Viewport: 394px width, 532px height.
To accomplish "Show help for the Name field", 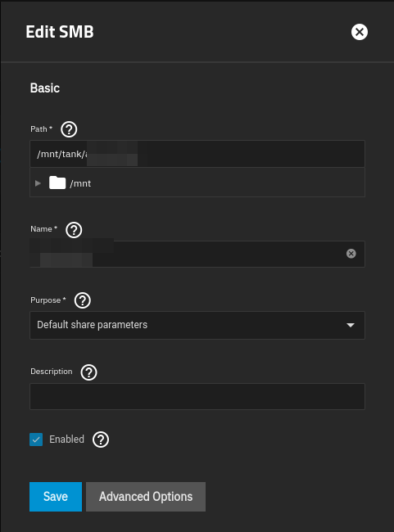I will click(x=74, y=230).
